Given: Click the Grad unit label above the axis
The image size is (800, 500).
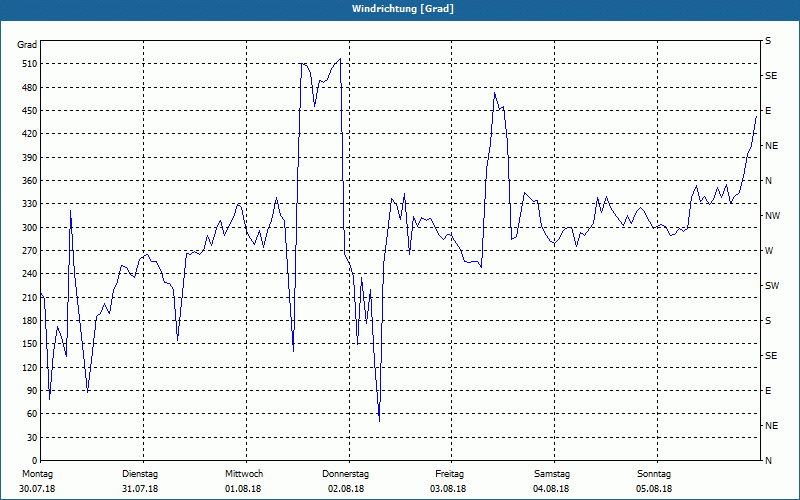Looking at the screenshot, I should tap(27, 45).
